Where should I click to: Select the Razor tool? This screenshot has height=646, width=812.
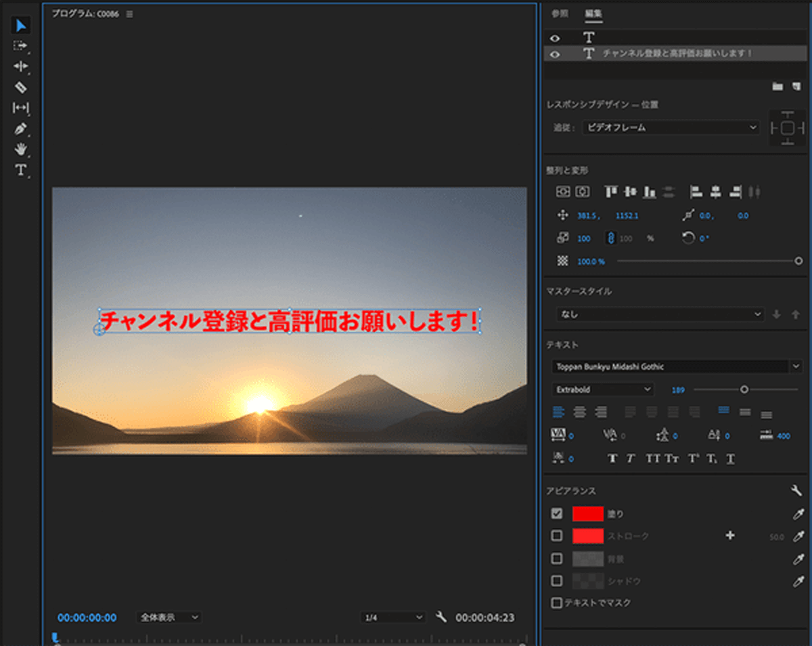click(x=21, y=87)
